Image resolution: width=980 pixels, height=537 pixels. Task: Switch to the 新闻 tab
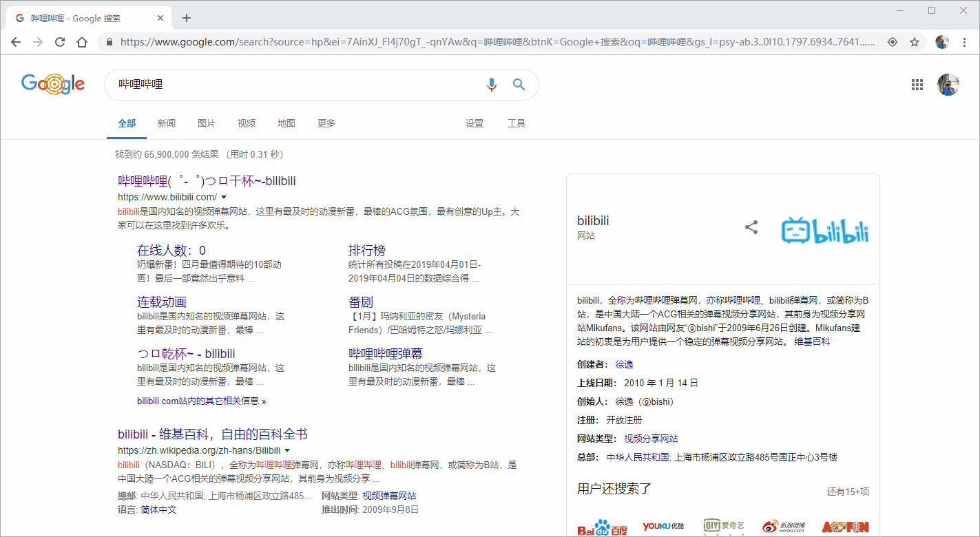click(x=167, y=123)
